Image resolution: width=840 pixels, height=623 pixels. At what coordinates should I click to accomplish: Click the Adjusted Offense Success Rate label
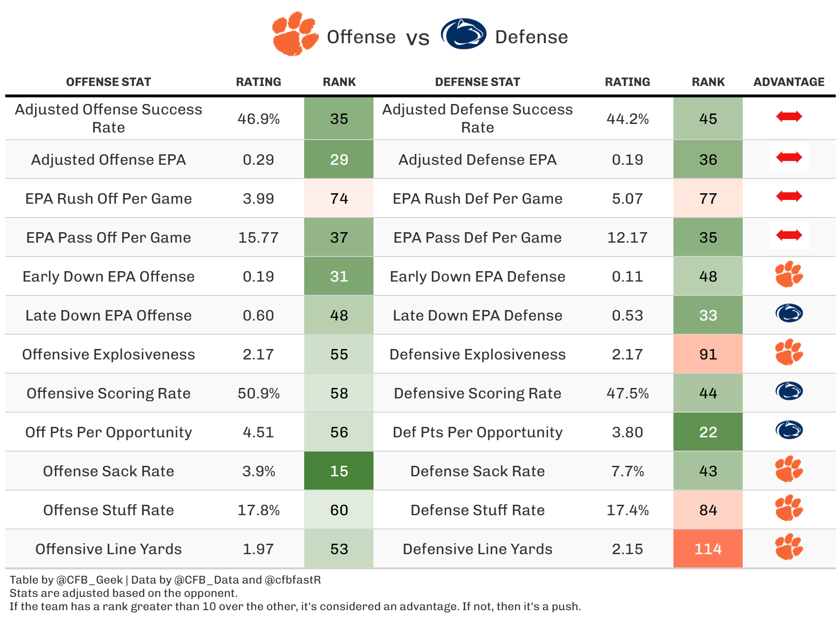point(108,118)
